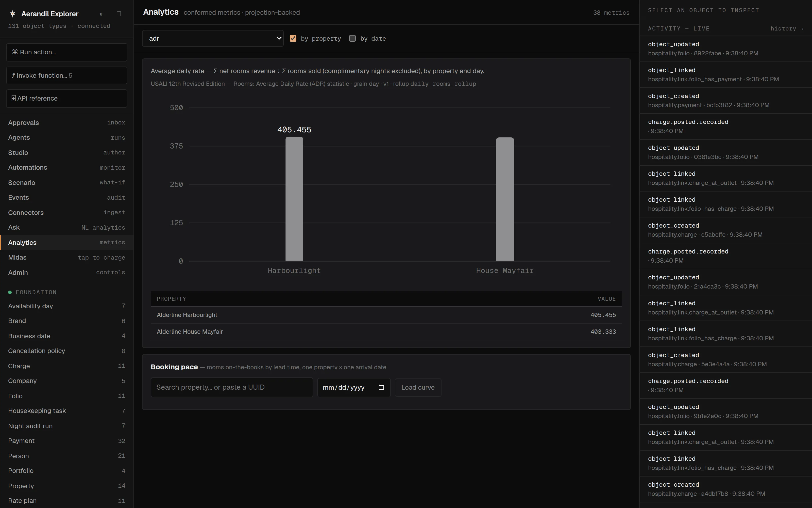Open the calendar picker icon in date field

[381, 387]
